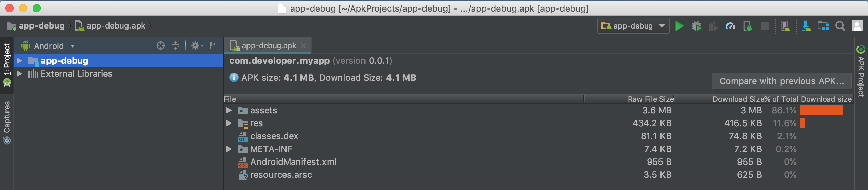
Task: Open the app-debug run configuration dropdown
Action: 633,26
